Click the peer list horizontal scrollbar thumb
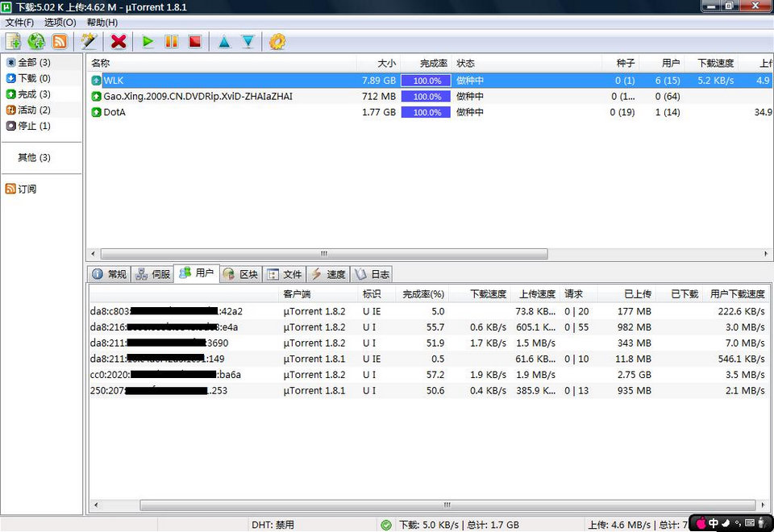The height and width of the screenshot is (532, 774). 447,505
